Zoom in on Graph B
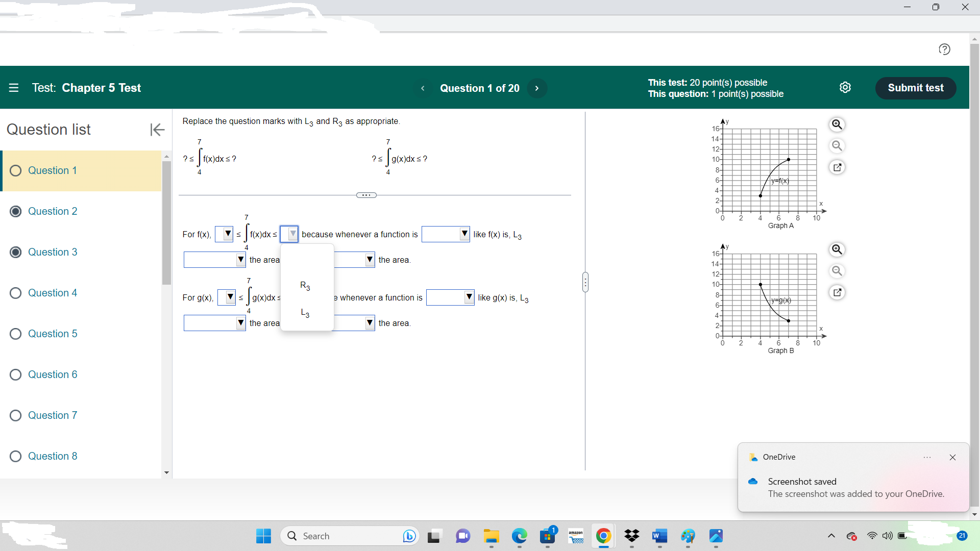980x551 pixels. (x=837, y=249)
